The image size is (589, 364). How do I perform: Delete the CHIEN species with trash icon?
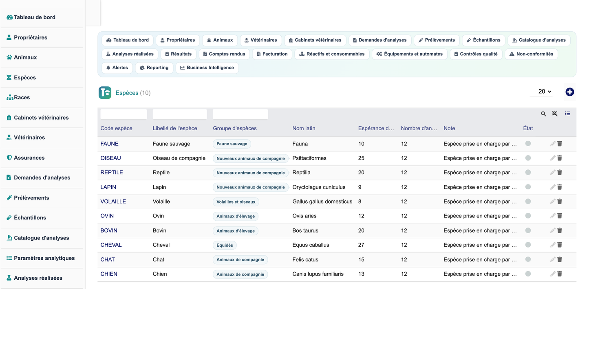pos(560,274)
